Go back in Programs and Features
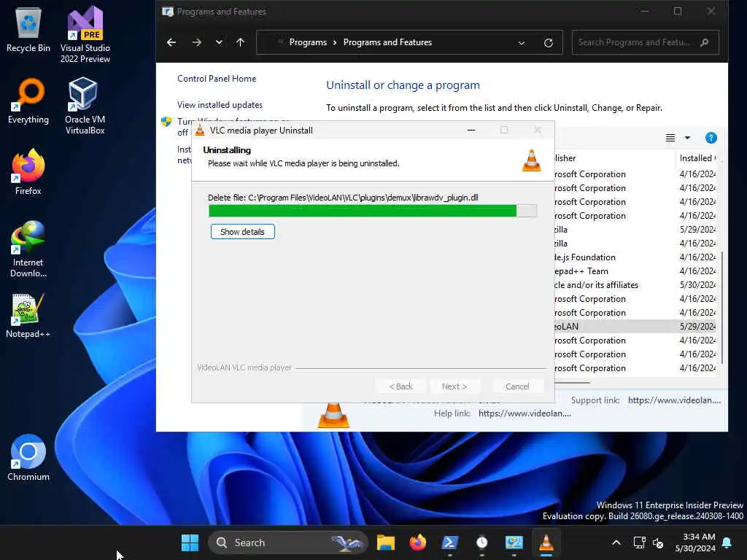 [171, 42]
